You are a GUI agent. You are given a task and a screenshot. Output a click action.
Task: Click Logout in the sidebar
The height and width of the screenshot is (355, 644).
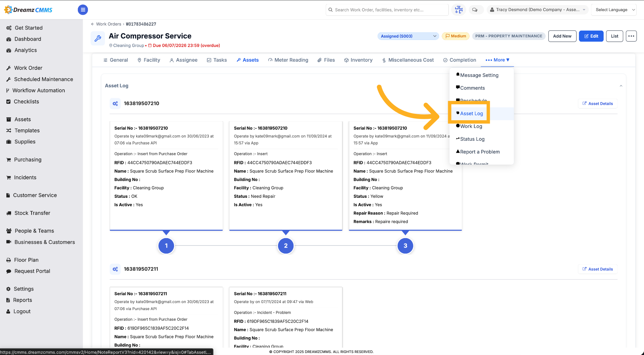tap(22, 311)
